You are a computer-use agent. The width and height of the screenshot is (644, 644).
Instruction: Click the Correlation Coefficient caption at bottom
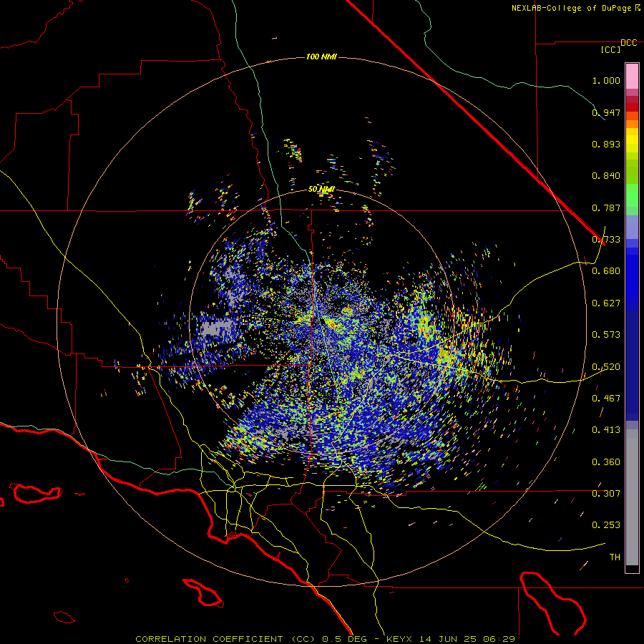click(325, 639)
